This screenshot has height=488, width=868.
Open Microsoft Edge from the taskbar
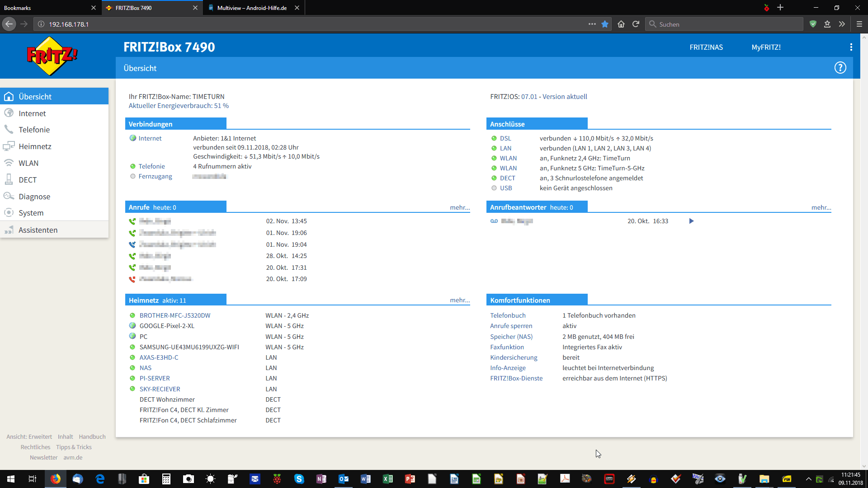tap(100, 479)
